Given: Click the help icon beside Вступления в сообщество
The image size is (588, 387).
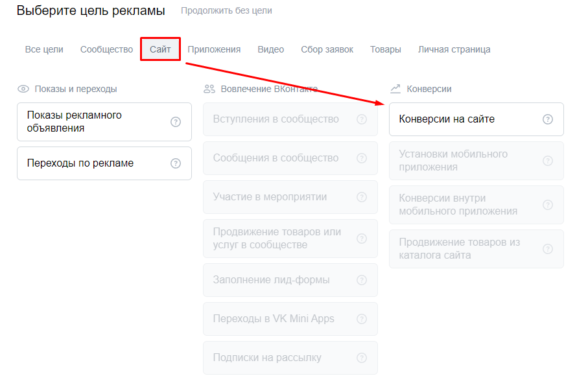Looking at the screenshot, I should coord(362,119).
